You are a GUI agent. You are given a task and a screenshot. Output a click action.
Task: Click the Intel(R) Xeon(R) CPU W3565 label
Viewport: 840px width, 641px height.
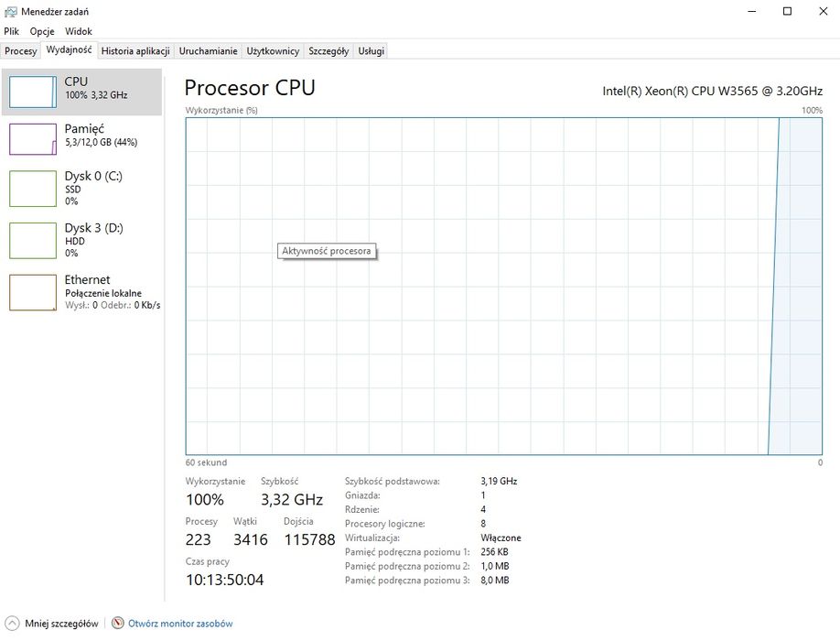tap(713, 91)
